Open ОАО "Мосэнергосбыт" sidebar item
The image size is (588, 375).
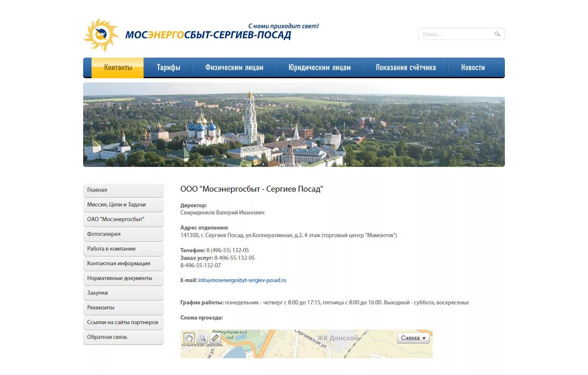pos(123,219)
